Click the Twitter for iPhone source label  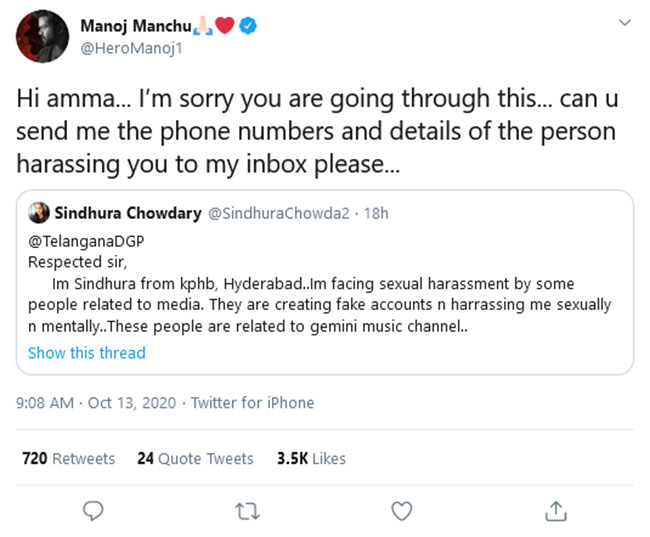coord(252,403)
